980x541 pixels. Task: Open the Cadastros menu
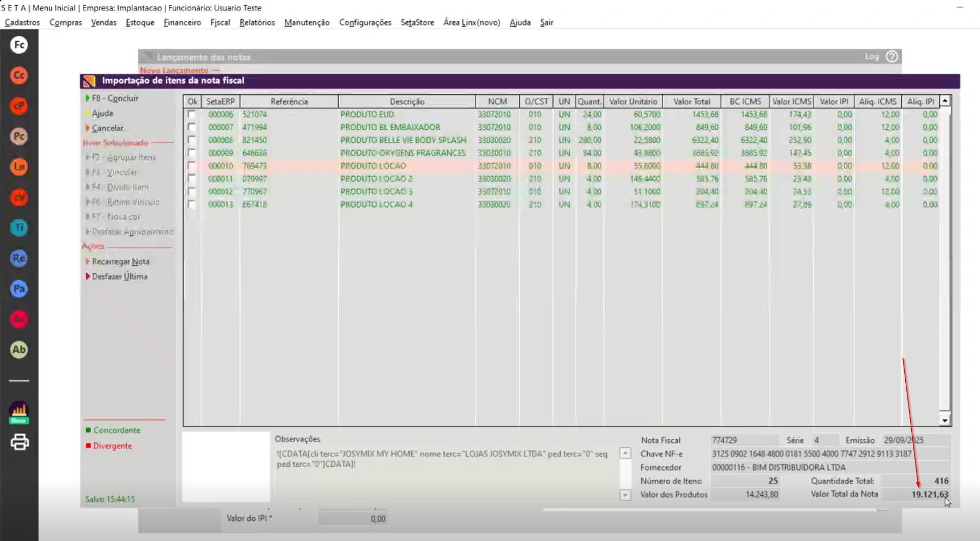click(x=22, y=22)
